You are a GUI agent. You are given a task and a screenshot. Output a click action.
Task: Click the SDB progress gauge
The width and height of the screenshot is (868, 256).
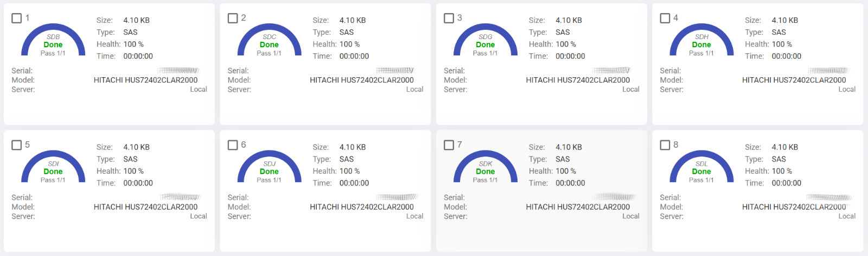pyautogui.click(x=53, y=40)
